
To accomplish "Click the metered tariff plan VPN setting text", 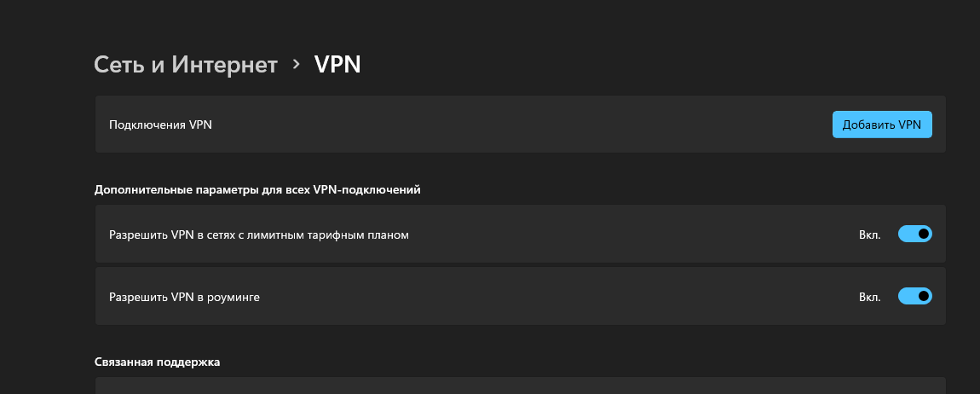I will (x=259, y=235).
